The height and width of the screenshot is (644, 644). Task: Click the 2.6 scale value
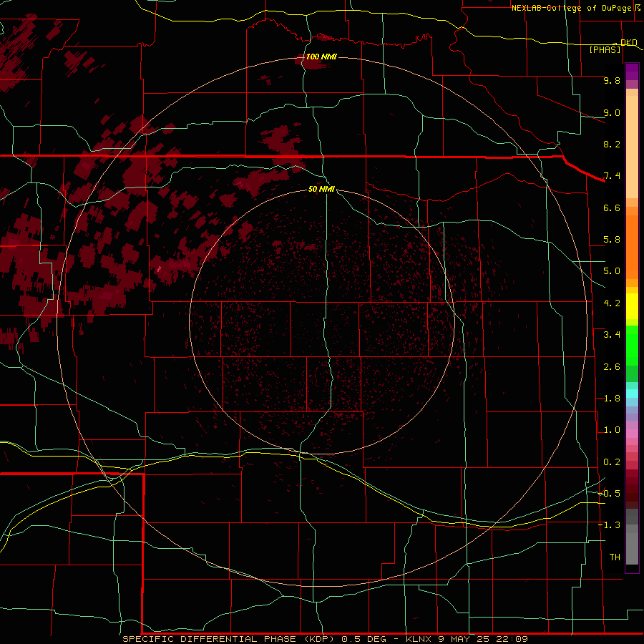[612, 367]
